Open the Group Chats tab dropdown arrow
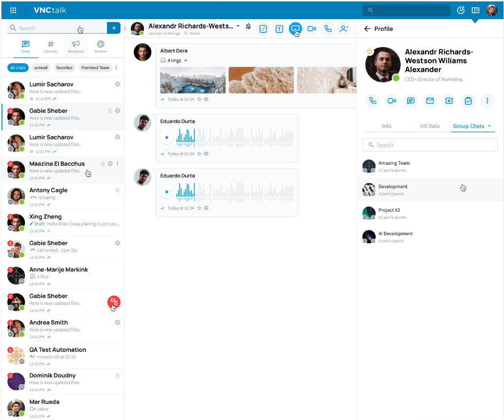 coord(489,126)
